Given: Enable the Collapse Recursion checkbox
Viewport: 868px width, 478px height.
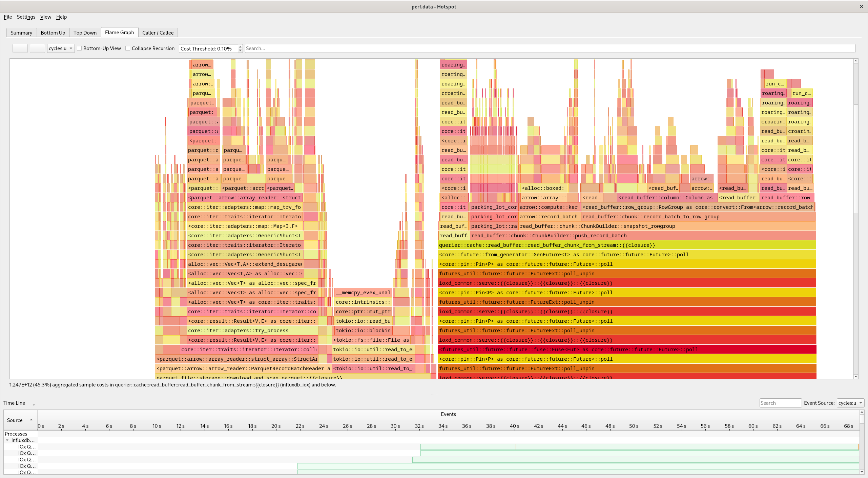Looking at the screenshot, I should 128,48.
